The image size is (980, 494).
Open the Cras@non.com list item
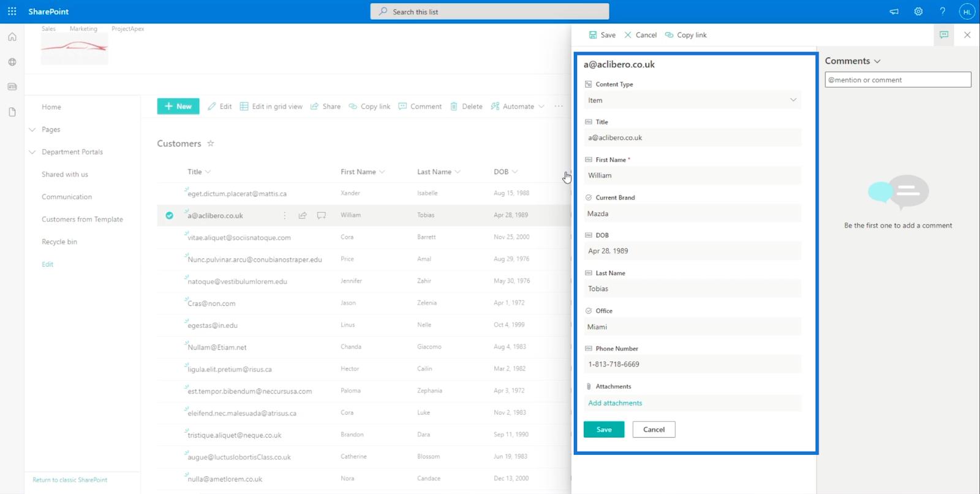[211, 303]
